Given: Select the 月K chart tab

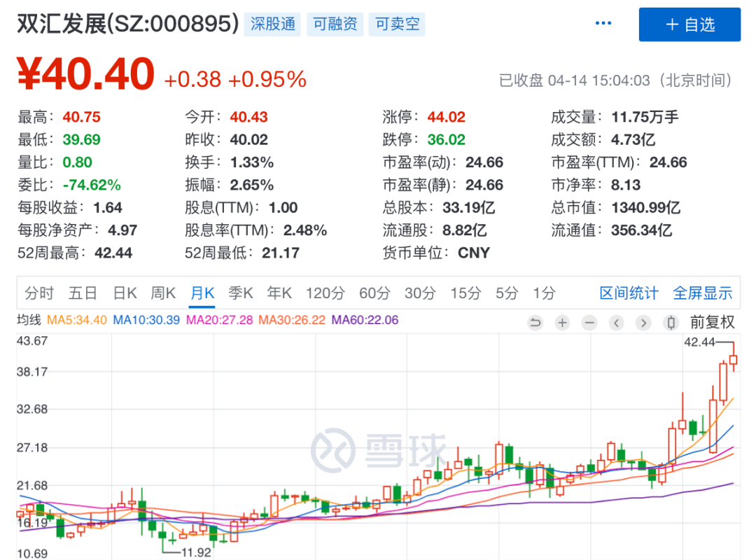Looking at the screenshot, I should [202, 293].
